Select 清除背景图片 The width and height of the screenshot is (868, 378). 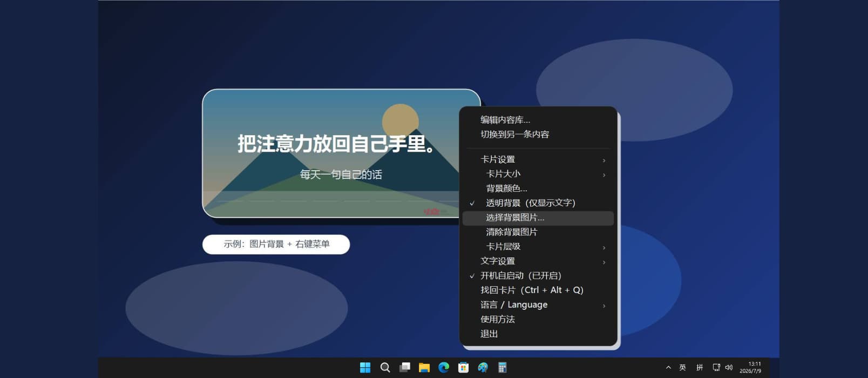(x=538, y=232)
